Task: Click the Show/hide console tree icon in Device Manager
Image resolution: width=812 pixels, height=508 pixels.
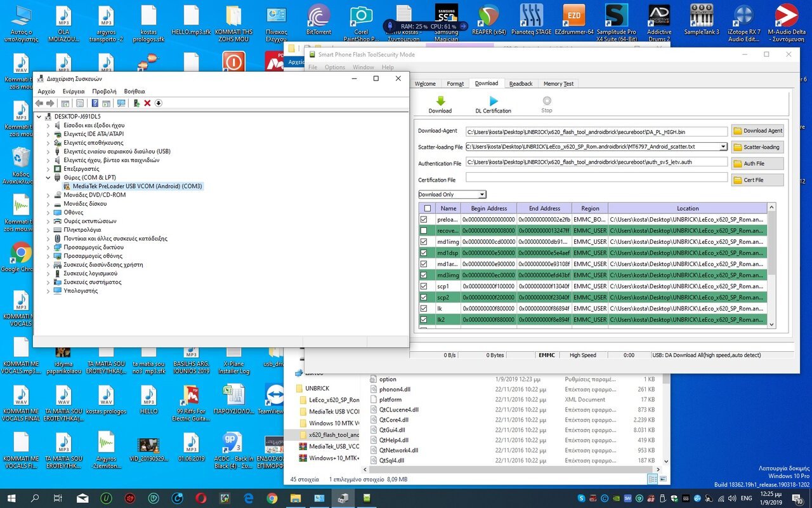Action: pyautogui.click(x=65, y=103)
